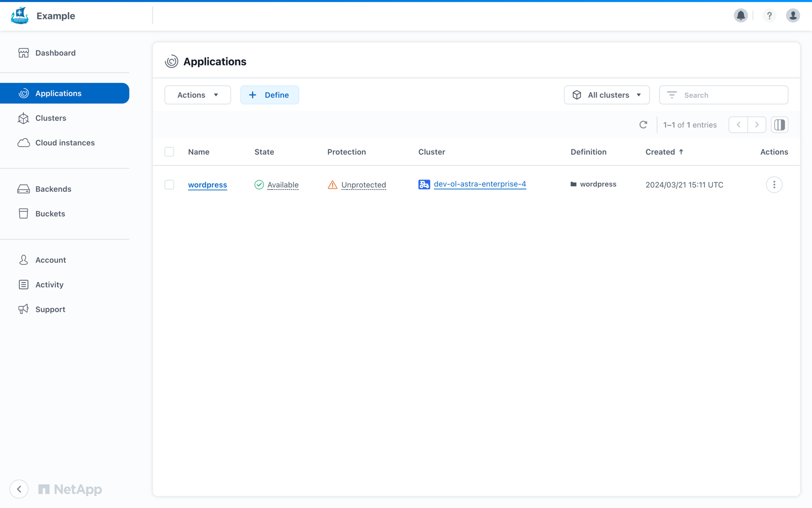Click the Astra ship logo
This screenshot has width=812, height=508.
tap(20, 16)
